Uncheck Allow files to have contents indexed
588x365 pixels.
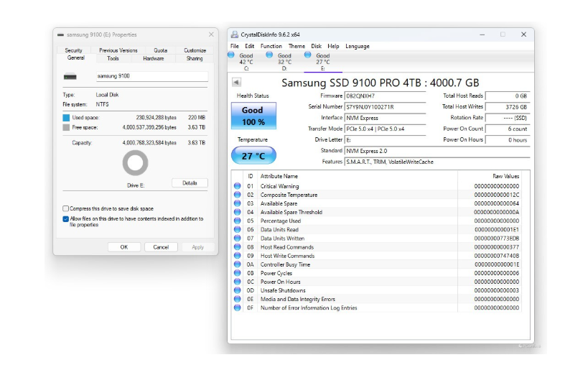point(66,218)
